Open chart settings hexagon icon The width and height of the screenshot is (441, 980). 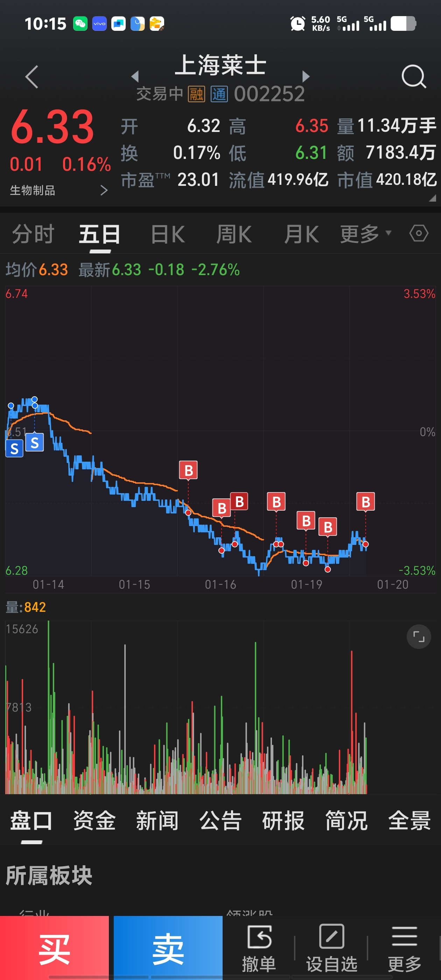[419, 233]
